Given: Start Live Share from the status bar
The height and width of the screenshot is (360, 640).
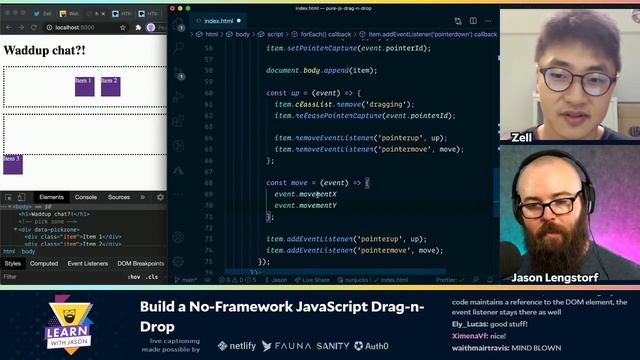Looking at the screenshot, I should tap(312, 280).
